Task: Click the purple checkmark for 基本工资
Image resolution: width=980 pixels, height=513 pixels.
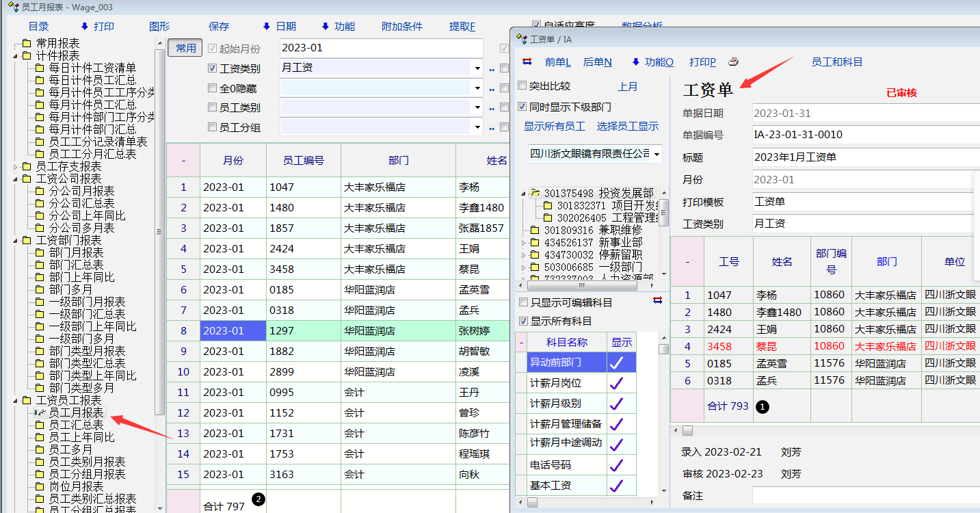Action: [616, 486]
